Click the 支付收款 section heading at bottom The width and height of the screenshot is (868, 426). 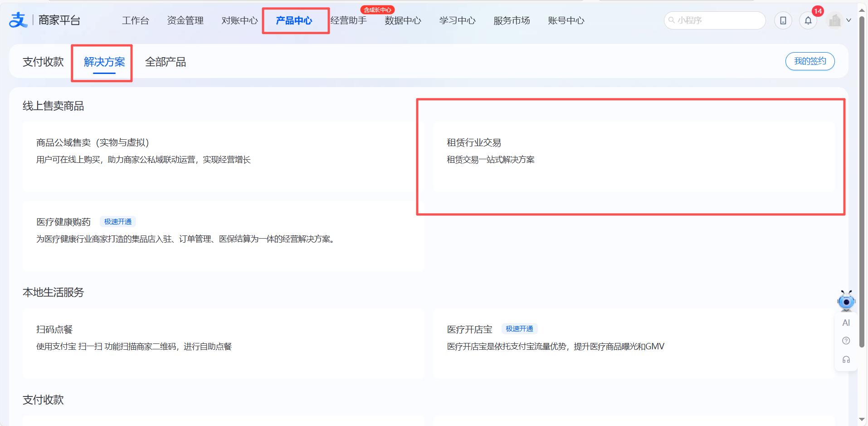click(43, 400)
